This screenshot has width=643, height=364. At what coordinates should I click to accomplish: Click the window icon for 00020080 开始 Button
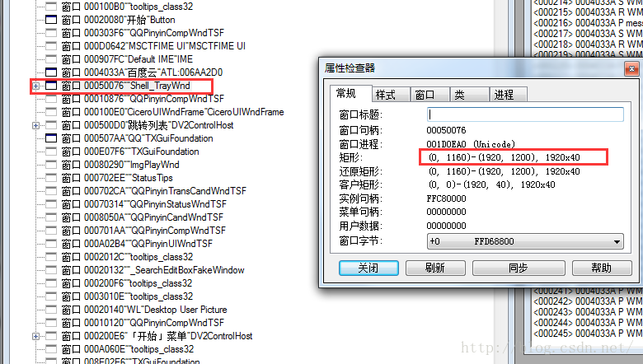pyautogui.click(x=51, y=20)
